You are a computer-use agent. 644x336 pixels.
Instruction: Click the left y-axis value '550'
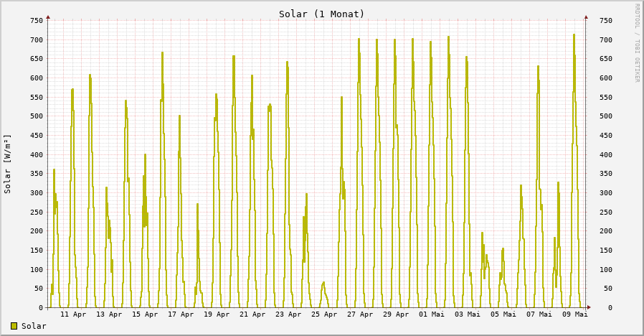coord(37,98)
